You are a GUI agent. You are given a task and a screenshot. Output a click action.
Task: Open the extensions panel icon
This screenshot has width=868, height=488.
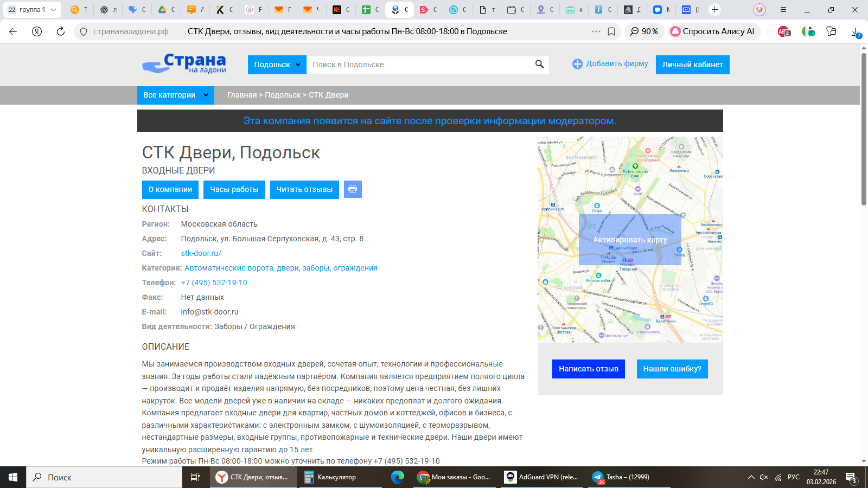(x=831, y=31)
